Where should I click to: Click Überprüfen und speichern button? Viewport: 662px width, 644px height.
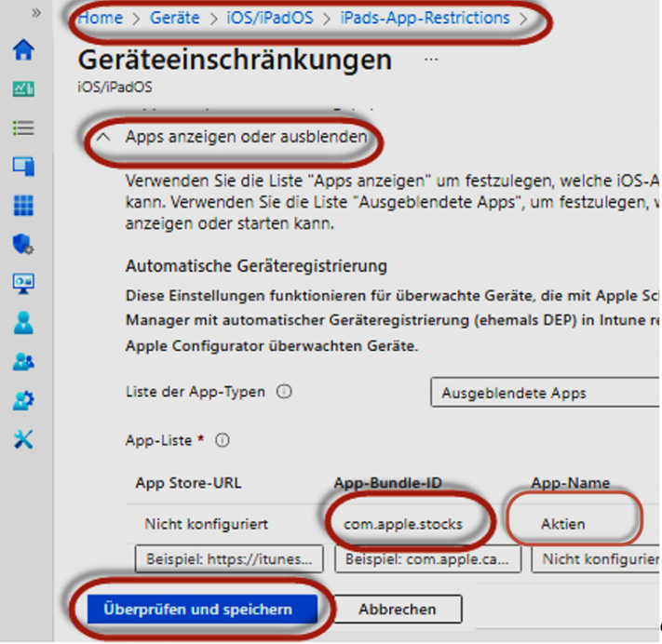tap(197, 610)
